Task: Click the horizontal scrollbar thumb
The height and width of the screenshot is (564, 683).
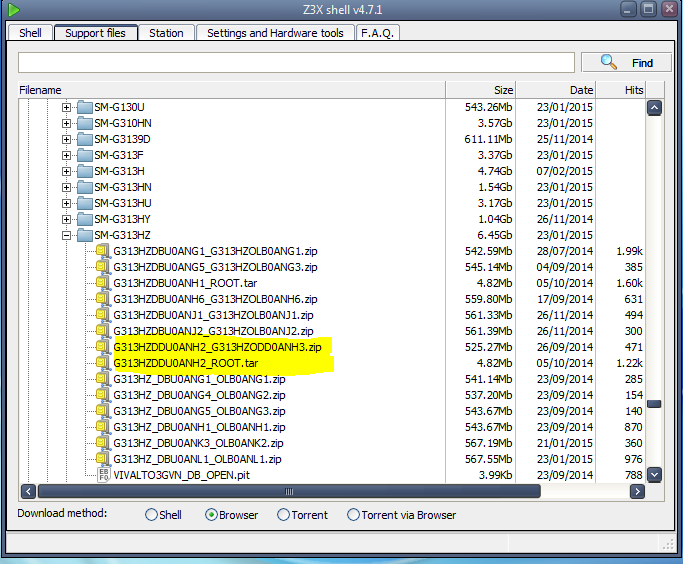Action: (x=289, y=492)
